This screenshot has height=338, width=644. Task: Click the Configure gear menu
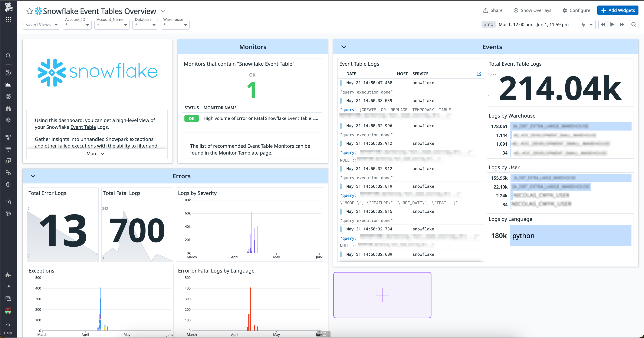coord(576,10)
